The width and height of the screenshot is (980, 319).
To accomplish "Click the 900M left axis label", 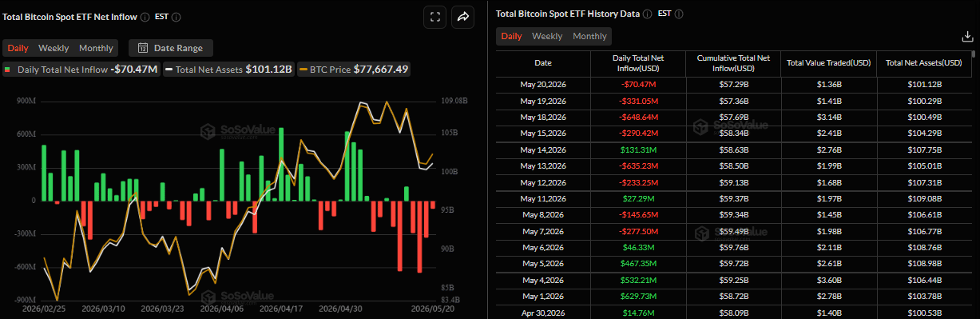I will point(26,102).
